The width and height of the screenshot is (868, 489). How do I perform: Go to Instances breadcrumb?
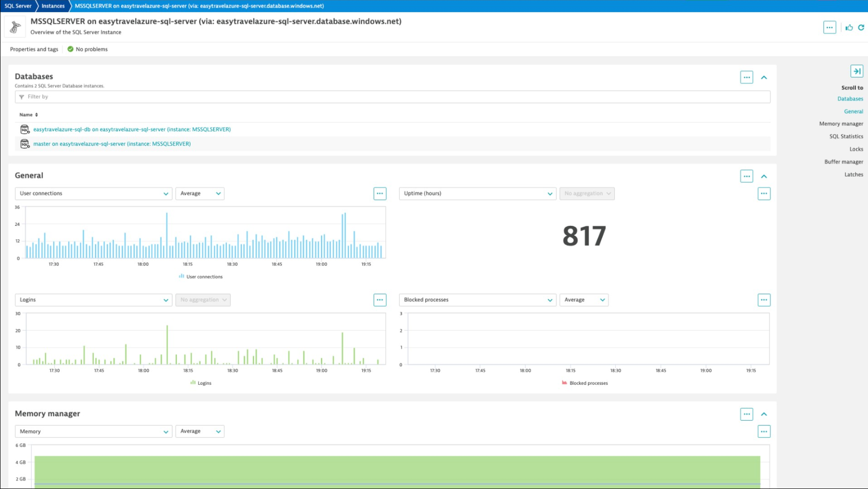point(53,6)
